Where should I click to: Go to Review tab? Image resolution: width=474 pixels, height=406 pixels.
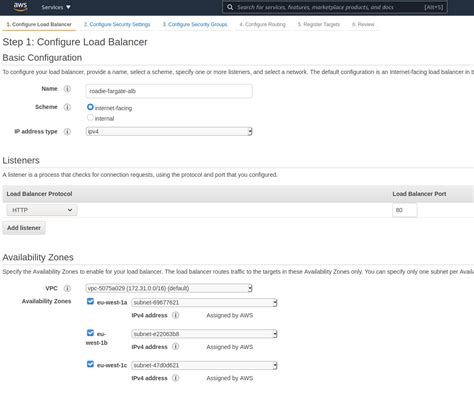point(363,24)
